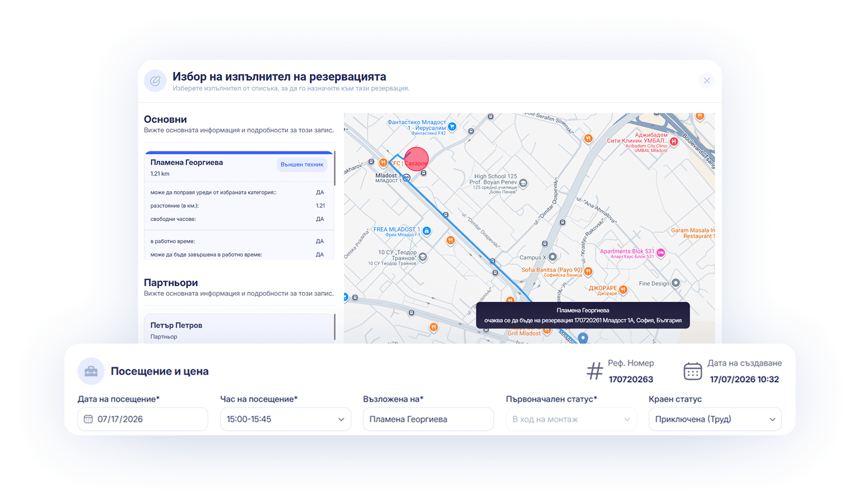Image resolution: width=860 pixels, height=504 pixels.
Task: Click the technician list scrollbar next to Външен техник
Action: click(x=334, y=168)
